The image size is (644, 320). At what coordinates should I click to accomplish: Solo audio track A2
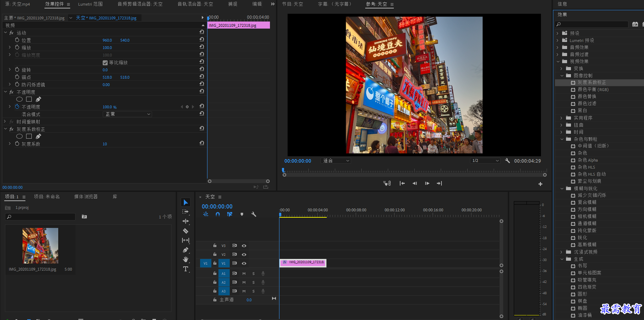click(253, 282)
